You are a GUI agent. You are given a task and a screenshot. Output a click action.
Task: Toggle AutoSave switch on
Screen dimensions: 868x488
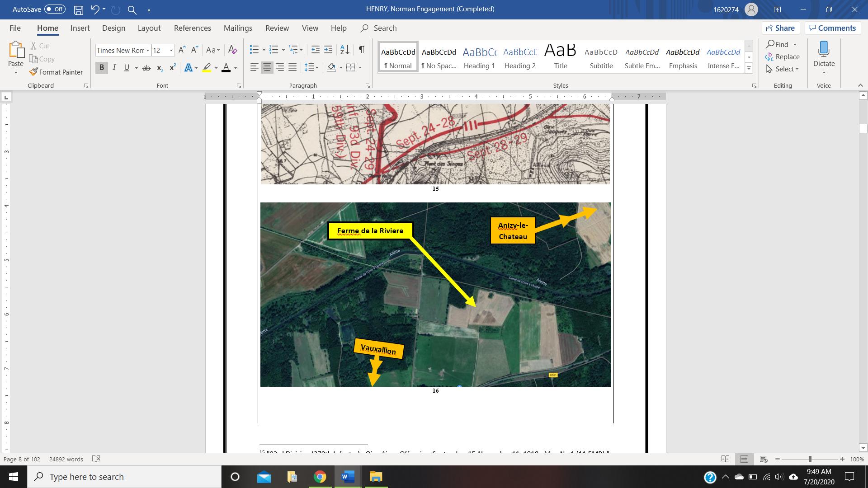point(55,9)
